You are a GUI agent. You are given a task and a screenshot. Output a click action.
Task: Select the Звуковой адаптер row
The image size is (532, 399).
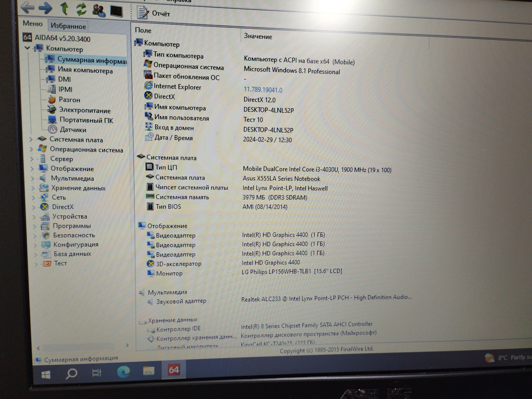pyautogui.click(x=279, y=300)
